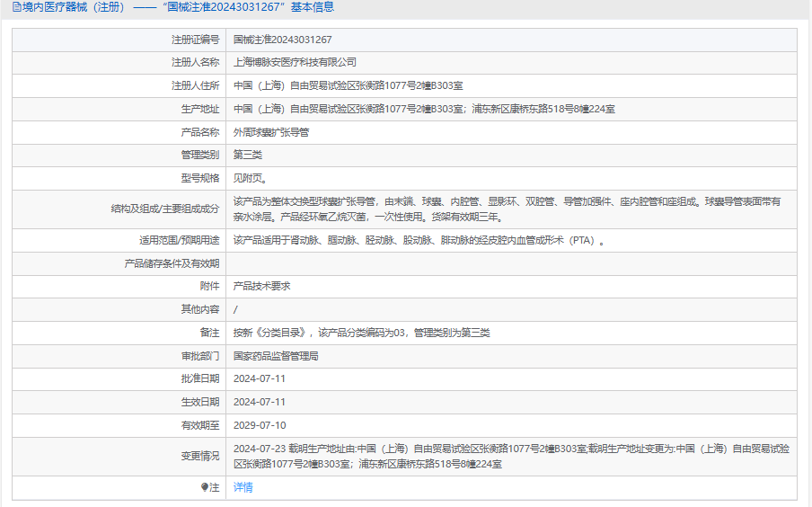Click the document icon beside the page title
The image size is (812, 507).
click(x=16, y=7)
